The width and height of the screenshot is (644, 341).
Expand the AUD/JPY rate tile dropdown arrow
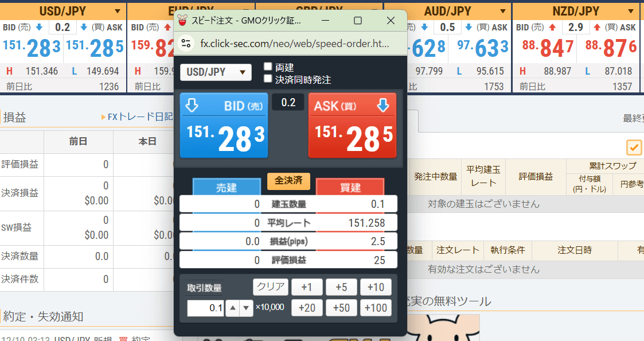point(503,11)
